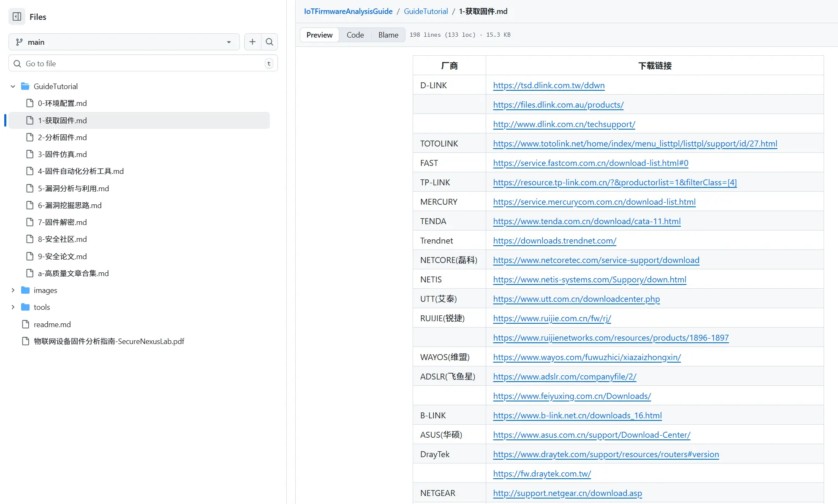Open file 3-固件仿真.md
Image resolution: width=838 pixels, height=504 pixels.
coord(62,154)
